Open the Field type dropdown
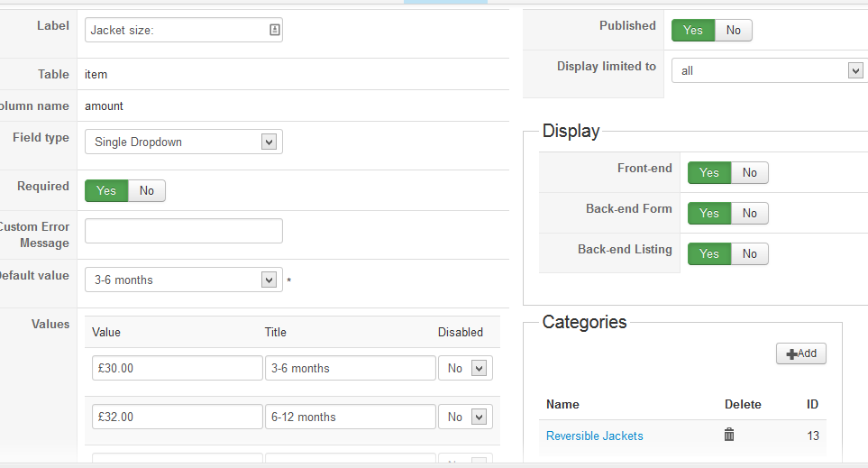The image size is (868, 468). [x=183, y=142]
